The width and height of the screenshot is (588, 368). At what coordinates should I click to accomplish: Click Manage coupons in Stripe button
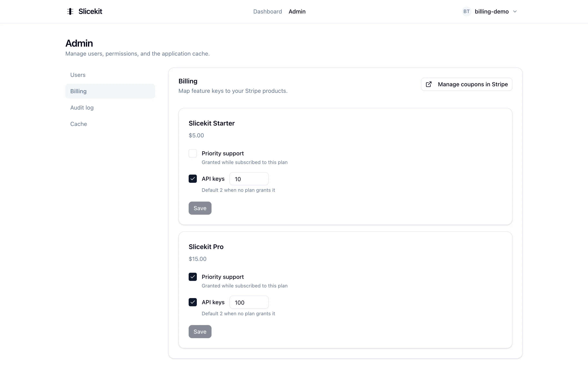pos(467,84)
